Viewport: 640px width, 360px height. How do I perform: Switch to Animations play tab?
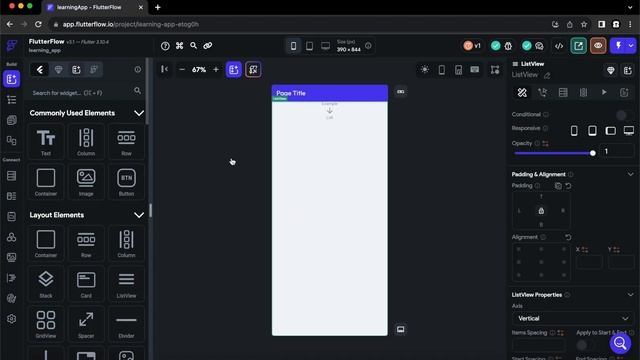[x=604, y=93]
